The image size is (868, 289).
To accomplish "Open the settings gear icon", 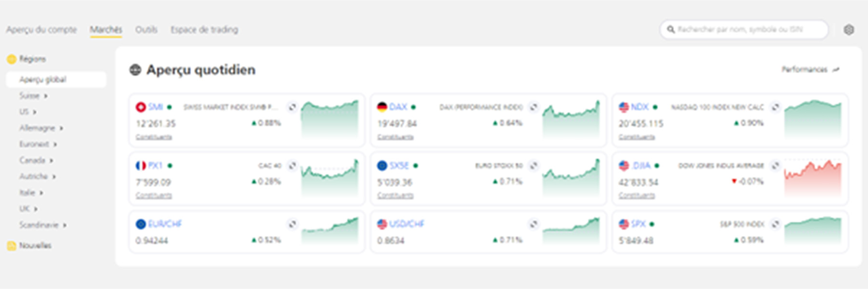I will pos(849,30).
